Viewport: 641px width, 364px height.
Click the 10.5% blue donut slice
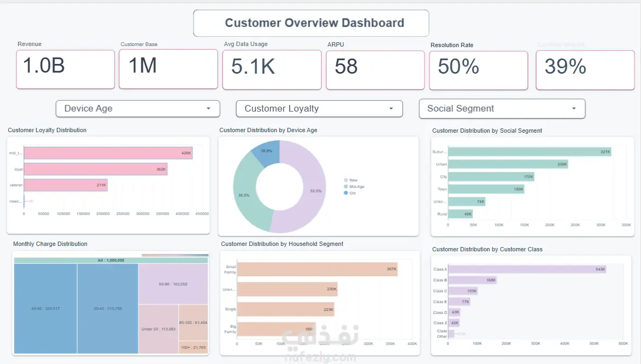[x=266, y=152]
